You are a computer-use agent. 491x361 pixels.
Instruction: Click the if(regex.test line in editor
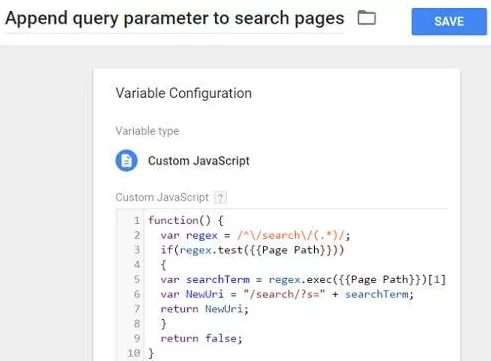[252, 250]
